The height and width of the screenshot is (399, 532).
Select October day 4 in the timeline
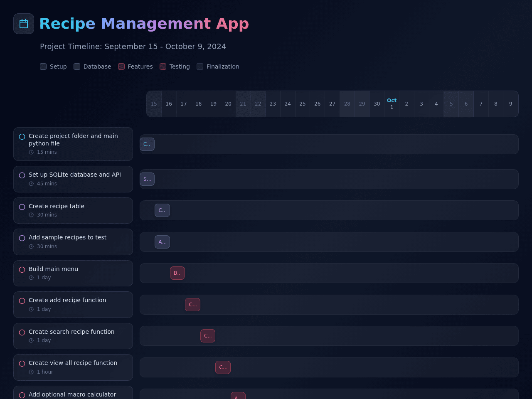[436, 104]
